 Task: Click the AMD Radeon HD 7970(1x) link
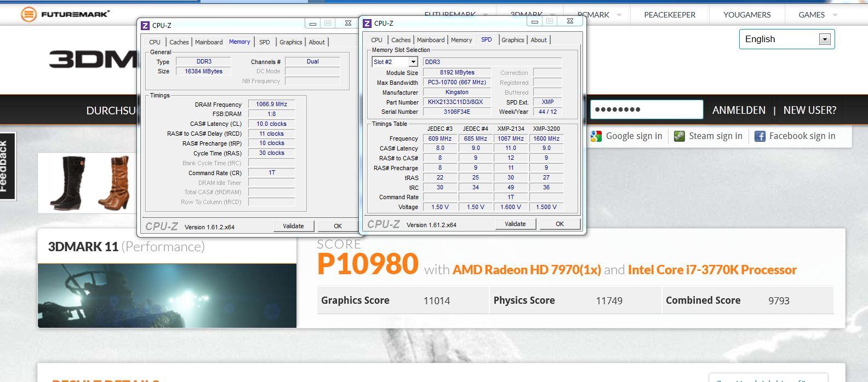[x=527, y=270]
